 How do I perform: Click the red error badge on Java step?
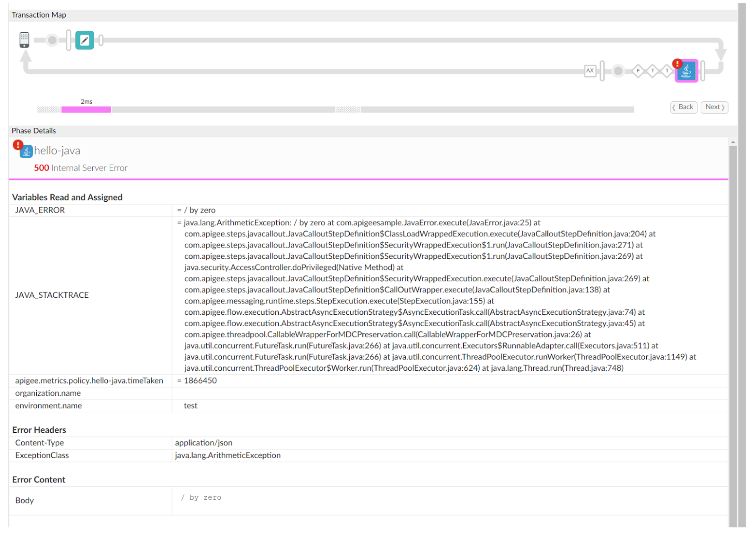click(x=677, y=63)
